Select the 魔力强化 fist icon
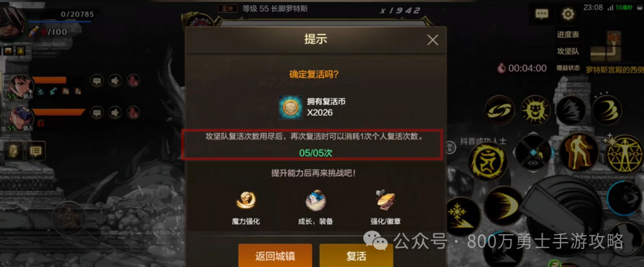 246,201
